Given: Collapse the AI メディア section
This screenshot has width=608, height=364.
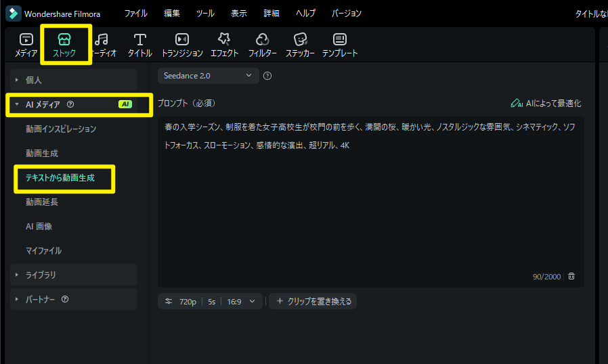Looking at the screenshot, I should [17, 104].
